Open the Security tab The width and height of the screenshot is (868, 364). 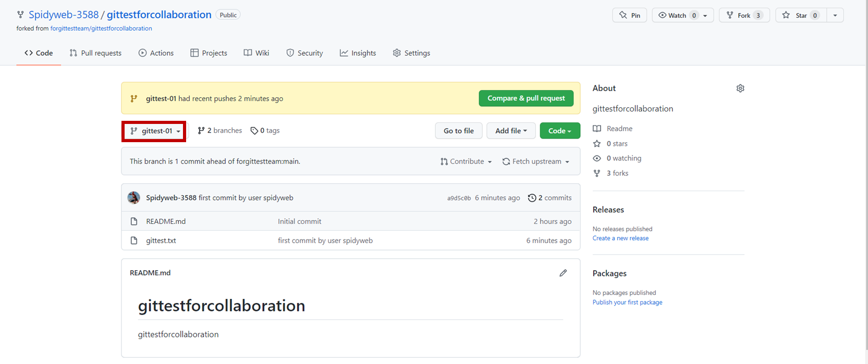click(304, 53)
